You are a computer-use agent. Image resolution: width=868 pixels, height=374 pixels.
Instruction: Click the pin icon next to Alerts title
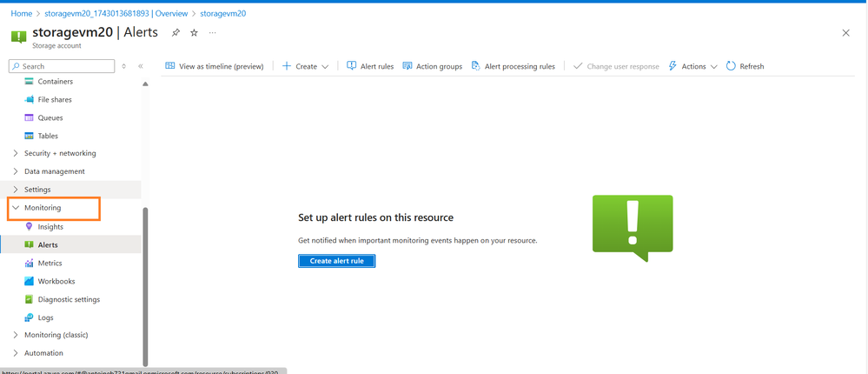(176, 33)
